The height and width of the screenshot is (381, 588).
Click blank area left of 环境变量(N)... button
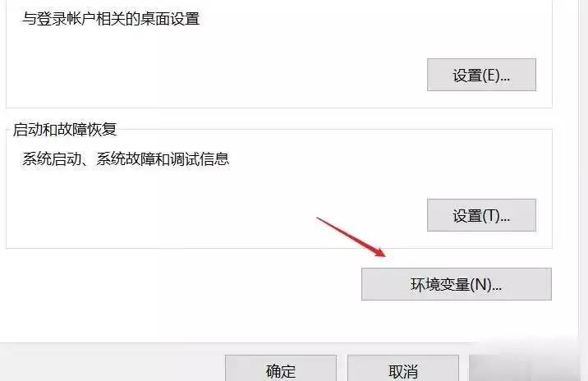(180, 284)
